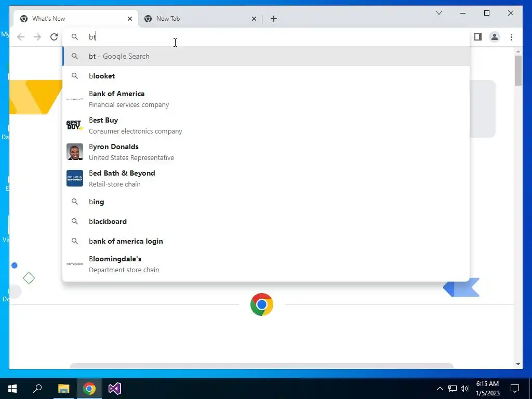The width and height of the screenshot is (532, 399).
Task: Open Windows taskbar search
Action: (37, 389)
